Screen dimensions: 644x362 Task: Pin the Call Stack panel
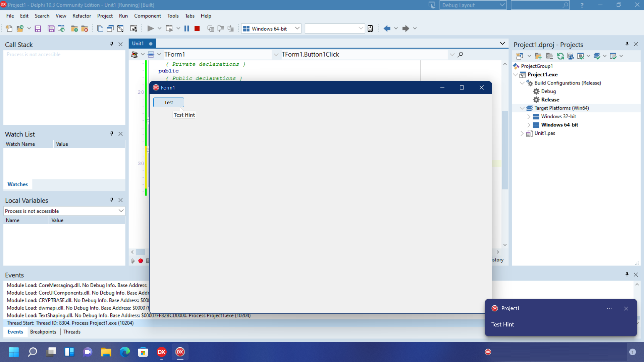pos(112,44)
